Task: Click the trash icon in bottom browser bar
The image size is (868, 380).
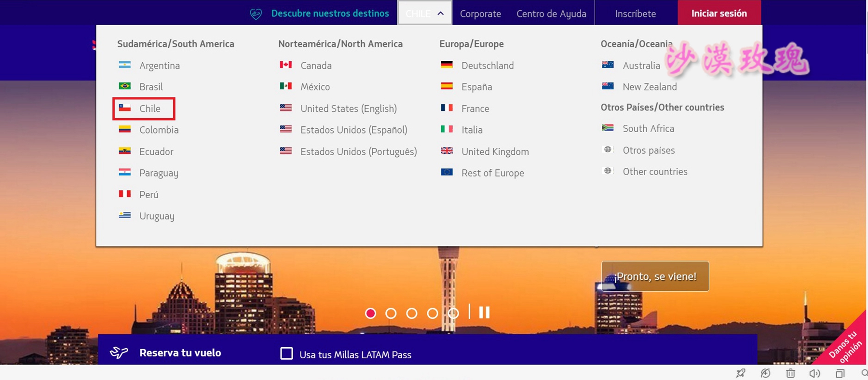Action: pos(790,373)
